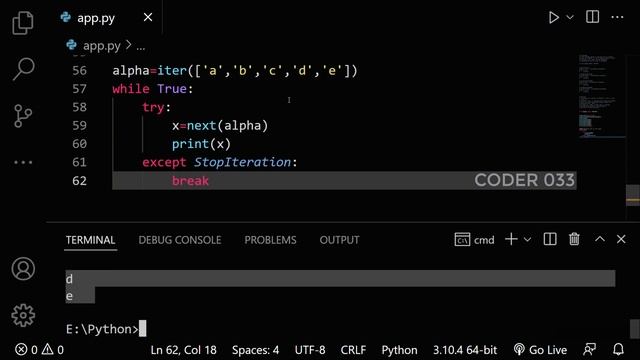Expand the run options dropdown arrow
640x360 pixels.
point(570,18)
